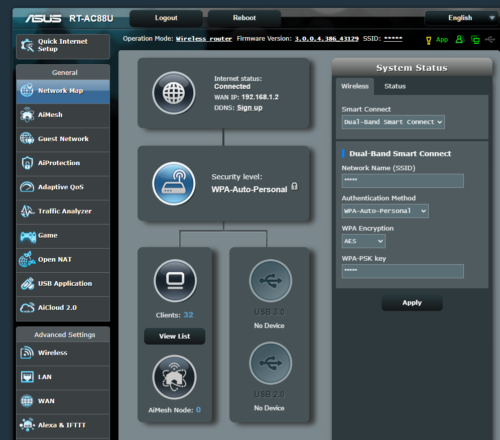Click the Internet status globe icon
The image size is (500, 440).
coord(174,93)
